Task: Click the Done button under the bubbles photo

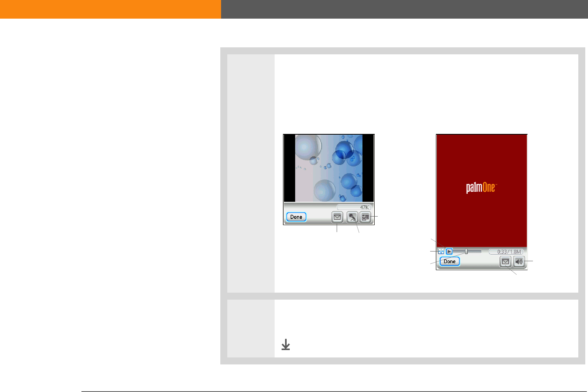Action: point(296,217)
